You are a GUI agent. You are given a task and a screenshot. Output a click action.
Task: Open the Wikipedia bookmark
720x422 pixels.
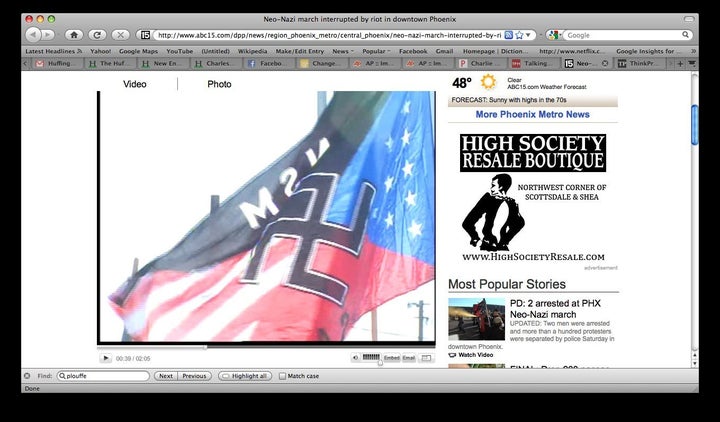click(x=252, y=51)
